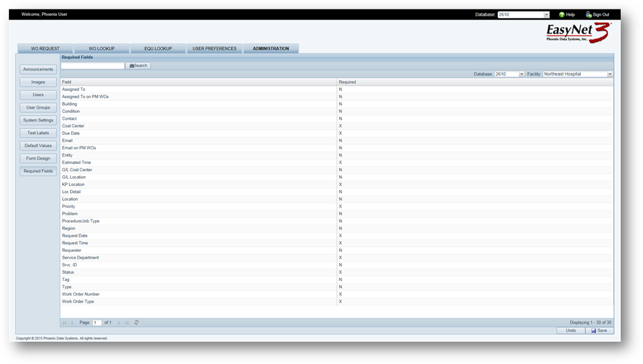643x364 pixels.
Task: Save the required field changes
Action: click(598, 330)
